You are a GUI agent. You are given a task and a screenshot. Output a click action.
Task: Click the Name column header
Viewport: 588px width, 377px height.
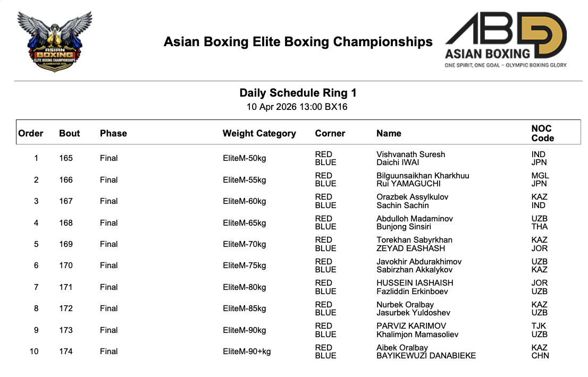click(389, 133)
